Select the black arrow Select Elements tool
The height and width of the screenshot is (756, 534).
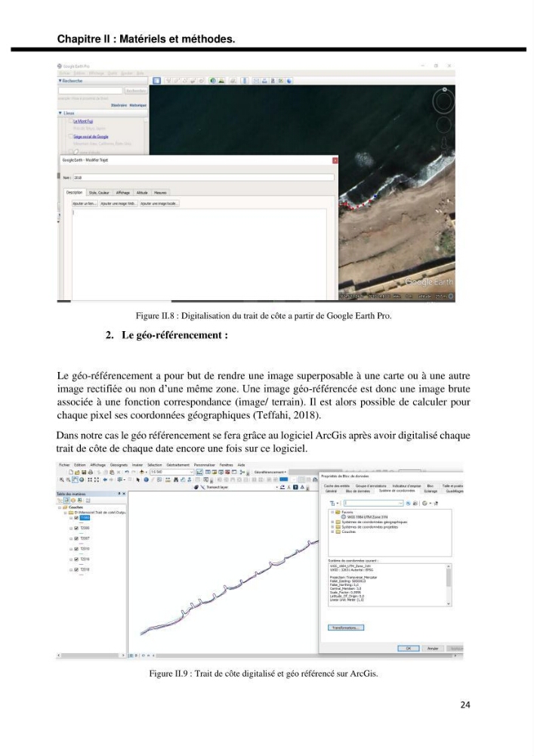click(137, 480)
